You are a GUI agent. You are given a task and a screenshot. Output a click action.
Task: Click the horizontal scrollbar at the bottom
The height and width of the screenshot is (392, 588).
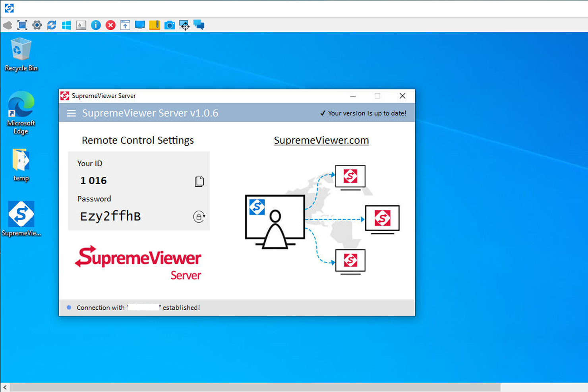(255, 387)
